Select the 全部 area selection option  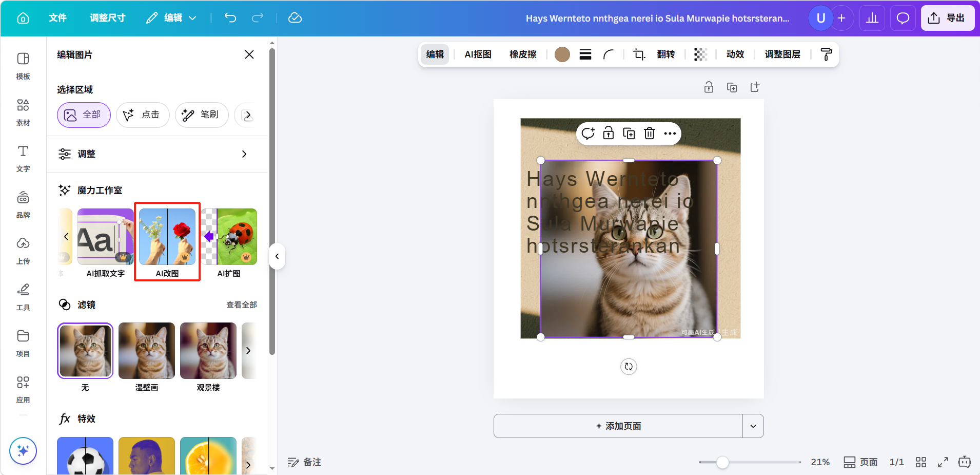click(84, 115)
